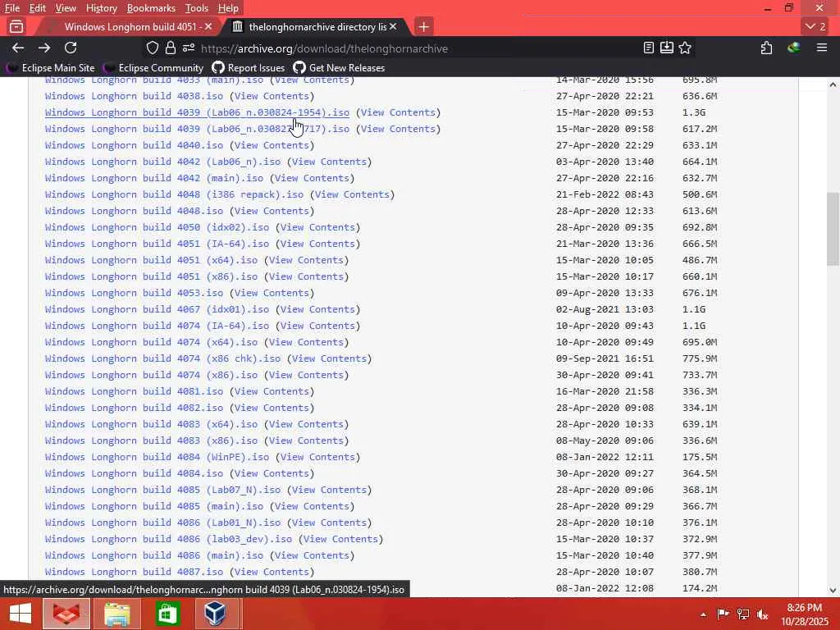Open the Firefox View icon
This screenshot has width=840, height=630.
[x=16, y=26]
